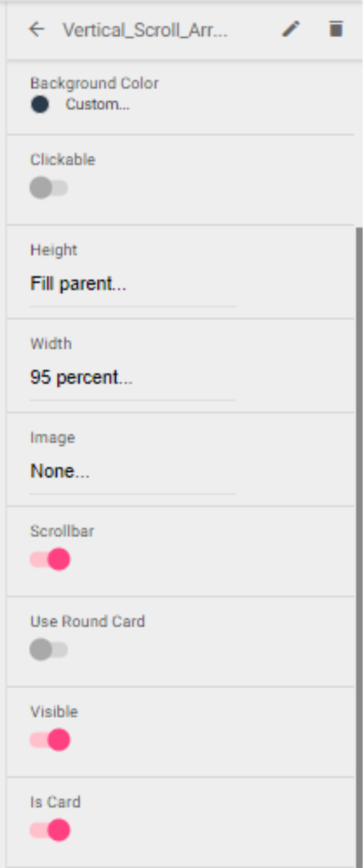This screenshot has width=363, height=868.
Task: Open the Custom... background color option
Action: point(98,104)
